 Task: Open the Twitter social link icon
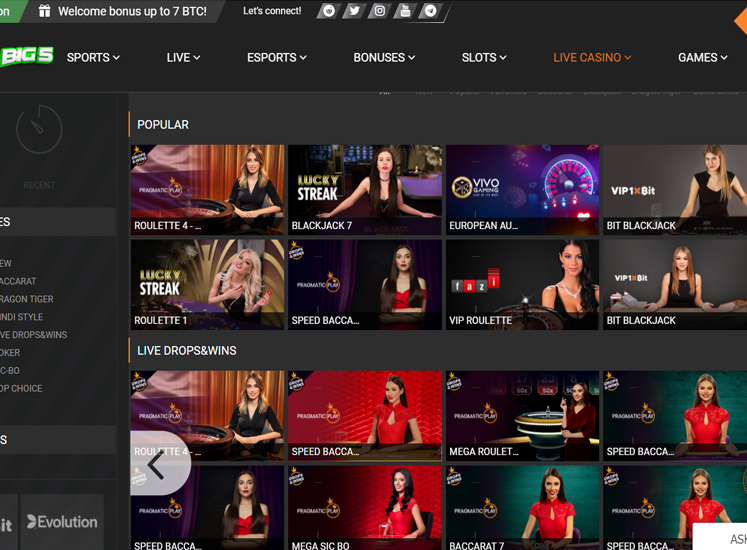coord(354,11)
